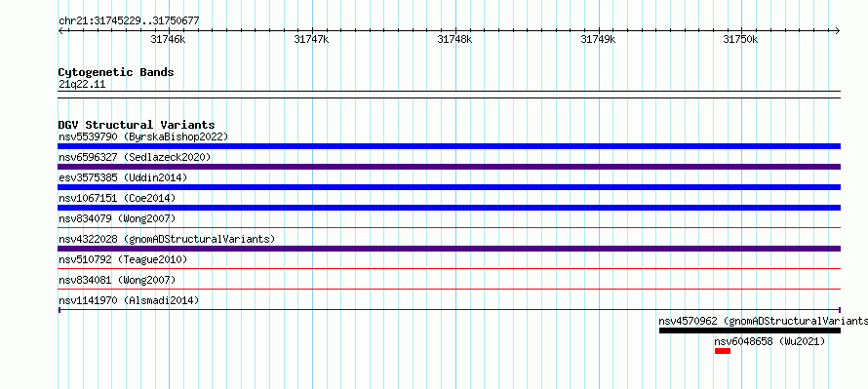
Task: Click the thin red line for nsv834079
Action: (449, 227)
